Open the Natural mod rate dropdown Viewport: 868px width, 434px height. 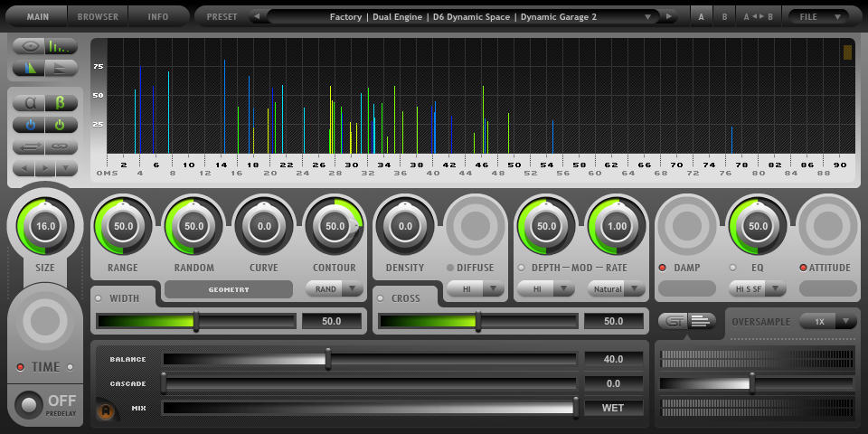617,289
